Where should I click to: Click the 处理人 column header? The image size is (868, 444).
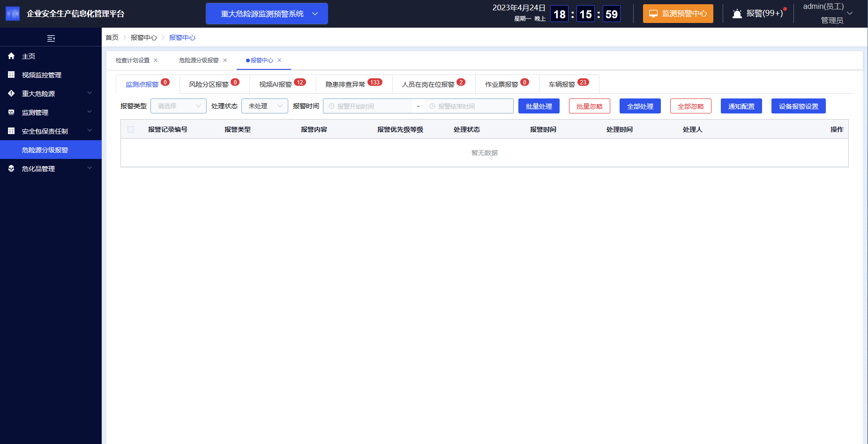(x=693, y=129)
